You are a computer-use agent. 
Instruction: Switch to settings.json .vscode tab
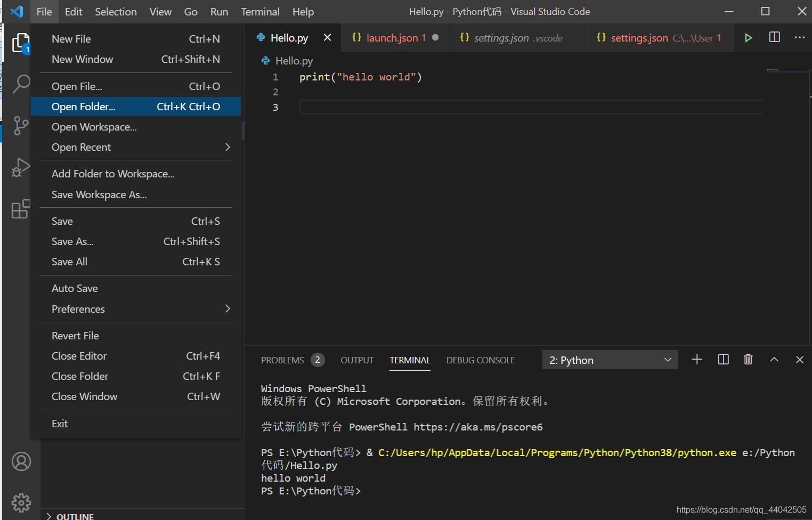pyautogui.click(x=517, y=37)
